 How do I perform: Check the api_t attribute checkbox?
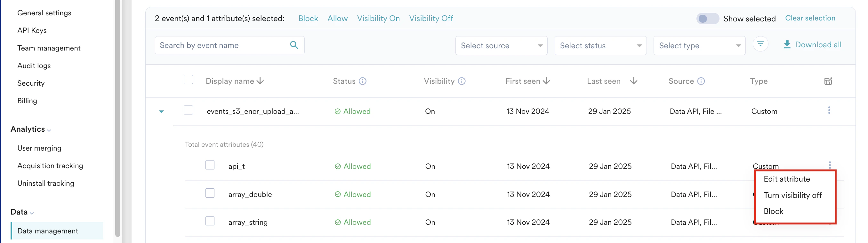[x=210, y=165]
